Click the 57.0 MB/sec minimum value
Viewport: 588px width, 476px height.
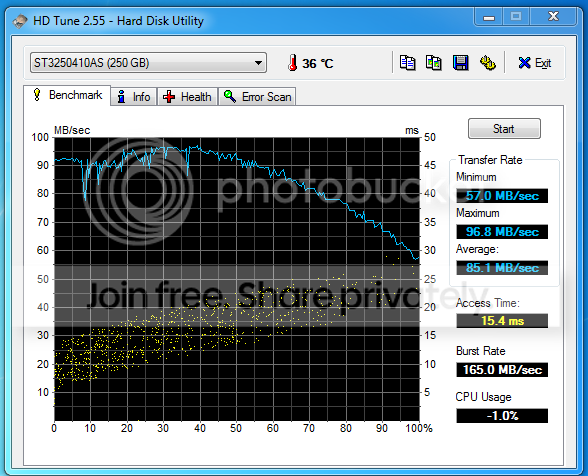pyautogui.click(x=502, y=196)
